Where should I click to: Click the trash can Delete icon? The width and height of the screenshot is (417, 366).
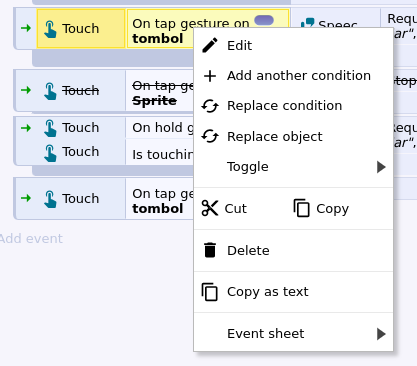210,250
